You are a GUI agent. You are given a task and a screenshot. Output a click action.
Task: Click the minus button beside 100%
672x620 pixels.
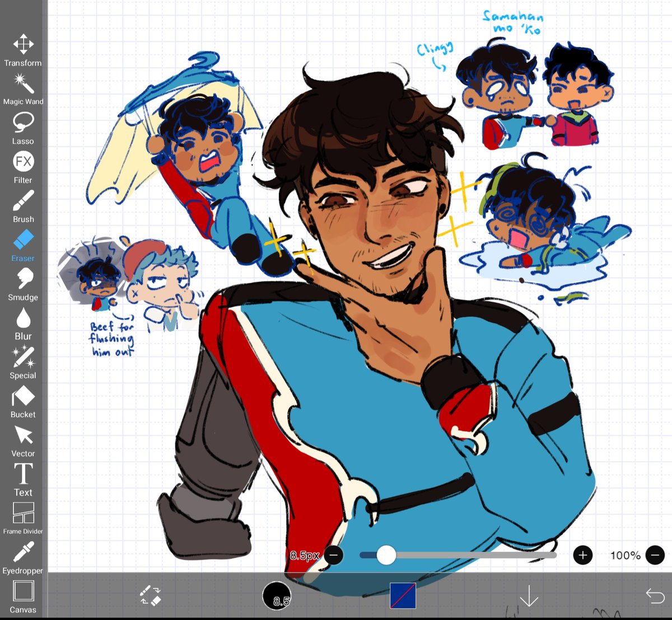[655, 555]
